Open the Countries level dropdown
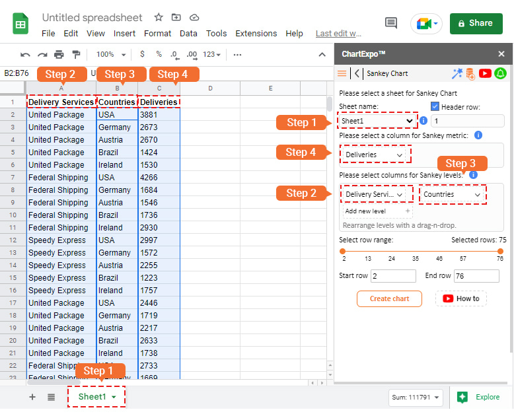 tap(452, 194)
